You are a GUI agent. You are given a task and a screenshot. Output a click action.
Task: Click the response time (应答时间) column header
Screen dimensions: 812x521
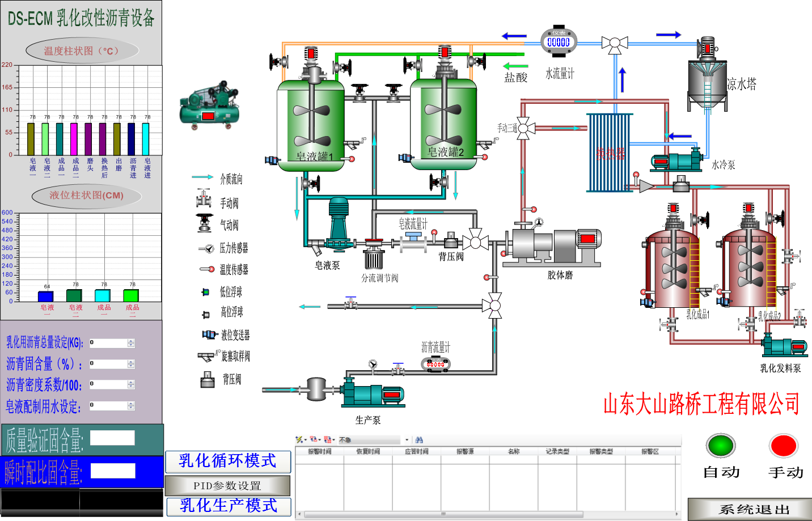(x=417, y=452)
